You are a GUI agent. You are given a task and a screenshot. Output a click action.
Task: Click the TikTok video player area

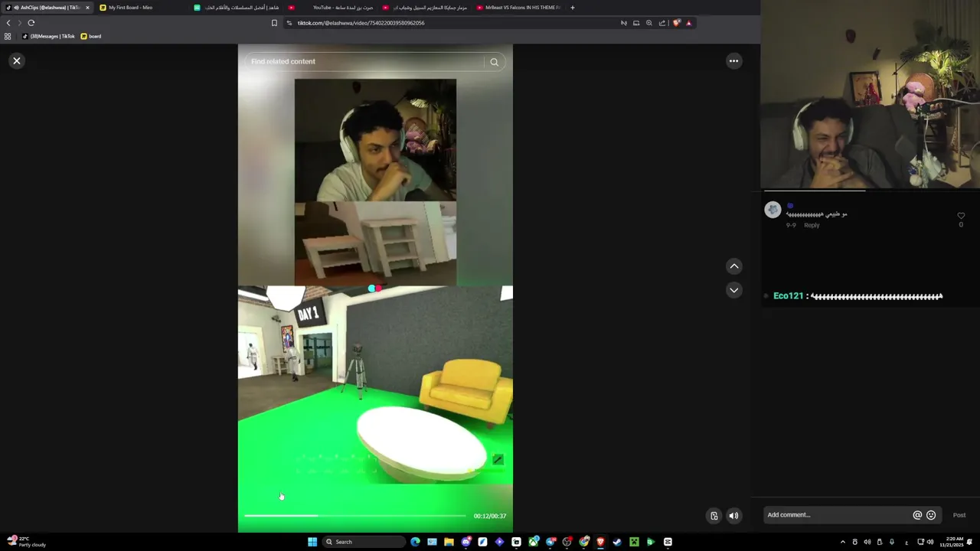coord(375,288)
